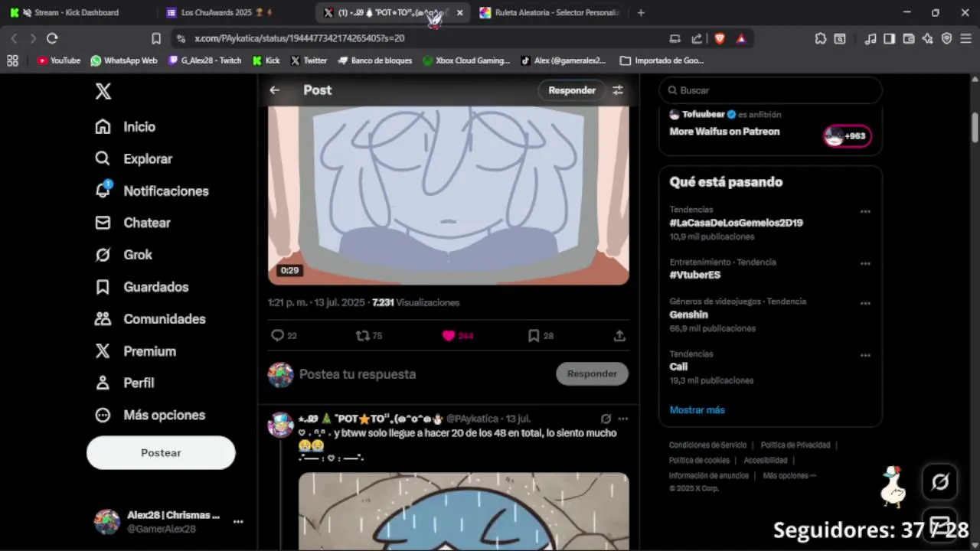
Task: Open options for Genshin trend
Action: pos(865,304)
